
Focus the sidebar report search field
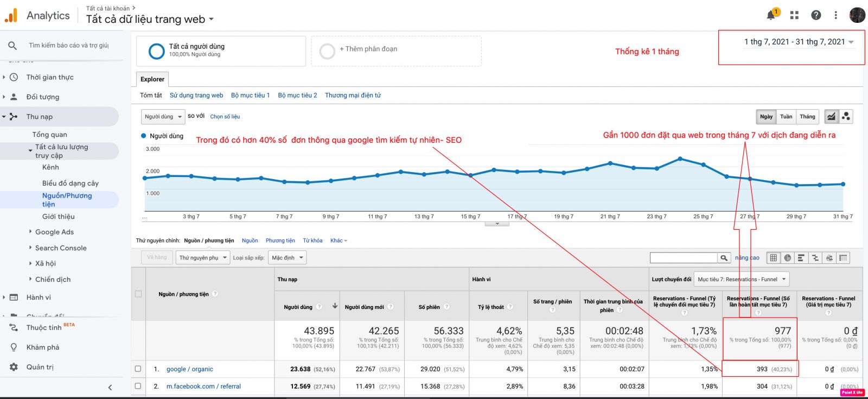(x=69, y=46)
